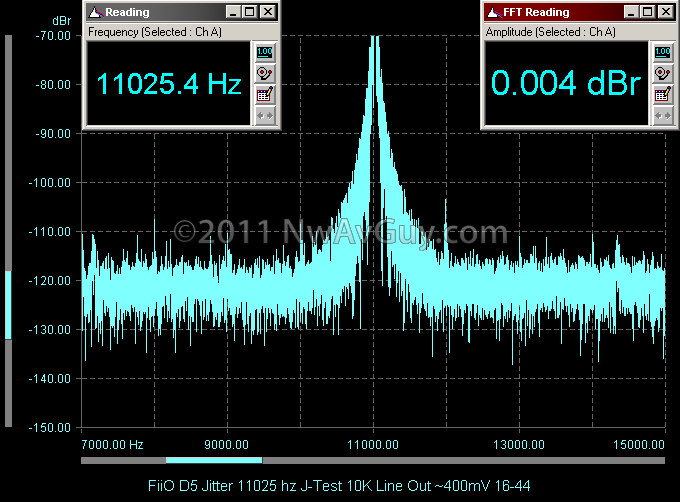Viewport: 680px width, 502px height.
Task: Click the 1.00 numeric display icon in Reading window
Action: (x=265, y=52)
